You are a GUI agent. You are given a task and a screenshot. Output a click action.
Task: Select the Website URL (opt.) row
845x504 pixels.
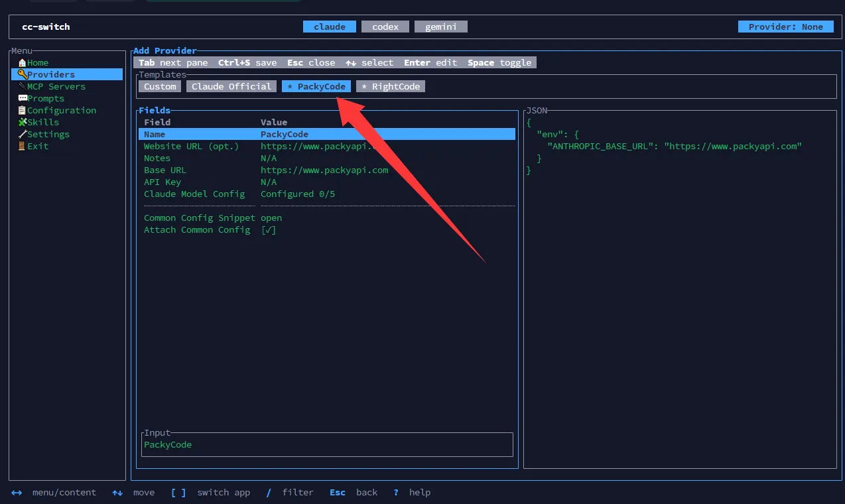point(327,147)
